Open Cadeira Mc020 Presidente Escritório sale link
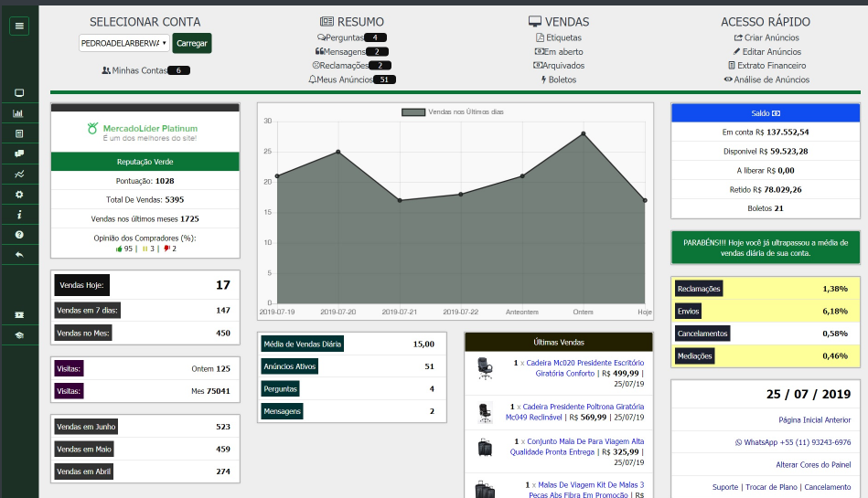The image size is (868, 498). click(x=584, y=368)
